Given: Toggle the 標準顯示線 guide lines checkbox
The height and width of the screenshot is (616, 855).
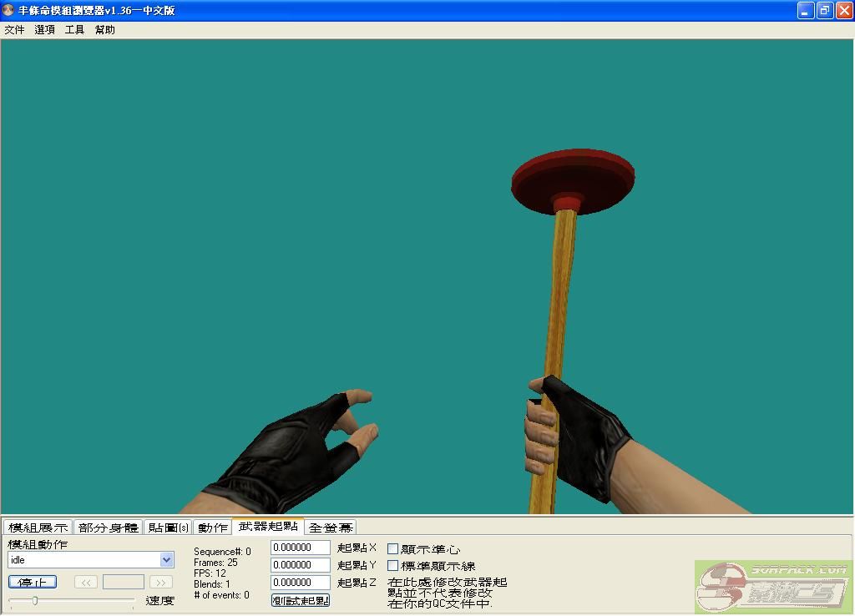Looking at the screenshot, I should coord(393,565).
